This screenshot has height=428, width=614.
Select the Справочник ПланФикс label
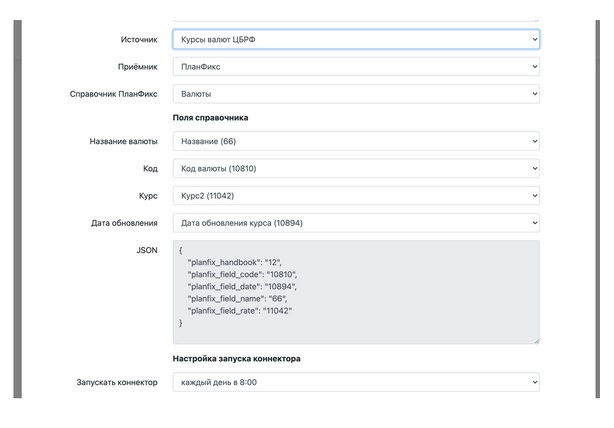click(x=114, y=94)
